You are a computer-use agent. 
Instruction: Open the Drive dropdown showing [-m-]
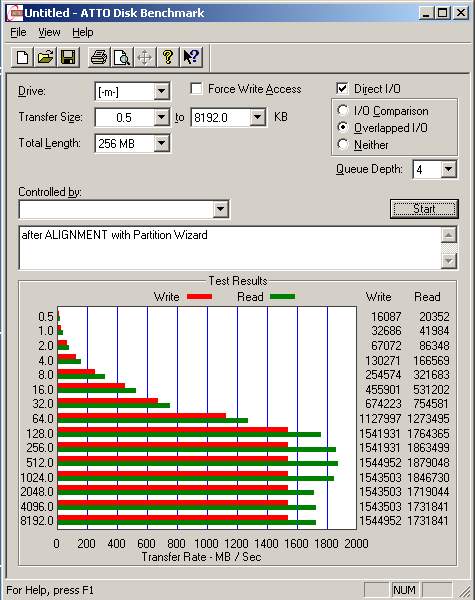click(x=162, y=91)
